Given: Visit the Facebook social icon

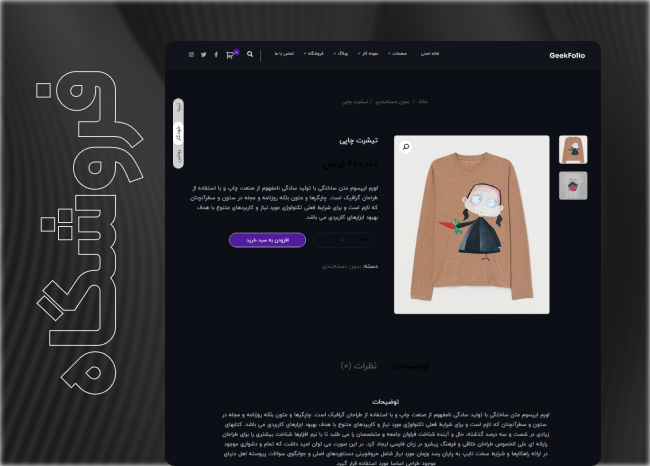Looking at the screenshot, I should 216,55.
